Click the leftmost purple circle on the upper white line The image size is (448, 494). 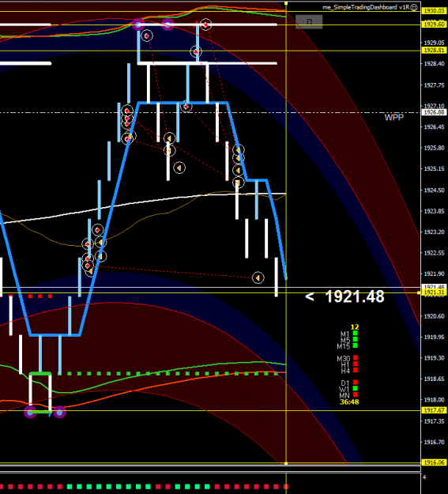[138, 25]
